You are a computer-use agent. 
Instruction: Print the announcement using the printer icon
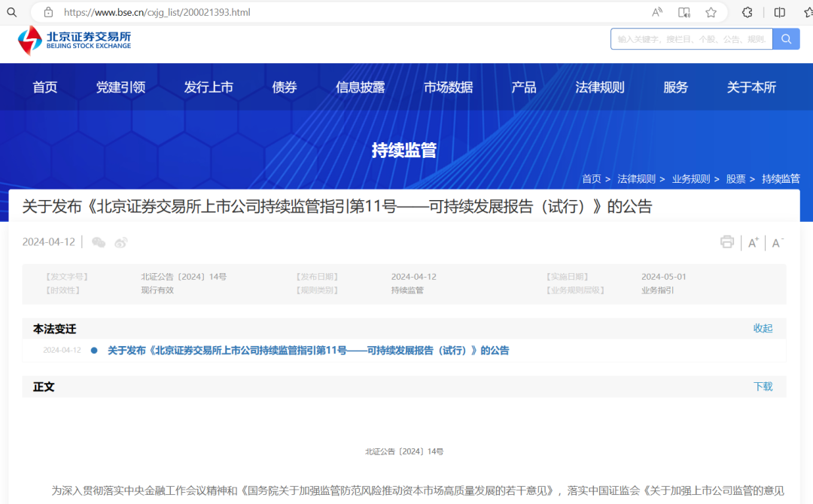(726, 242)
